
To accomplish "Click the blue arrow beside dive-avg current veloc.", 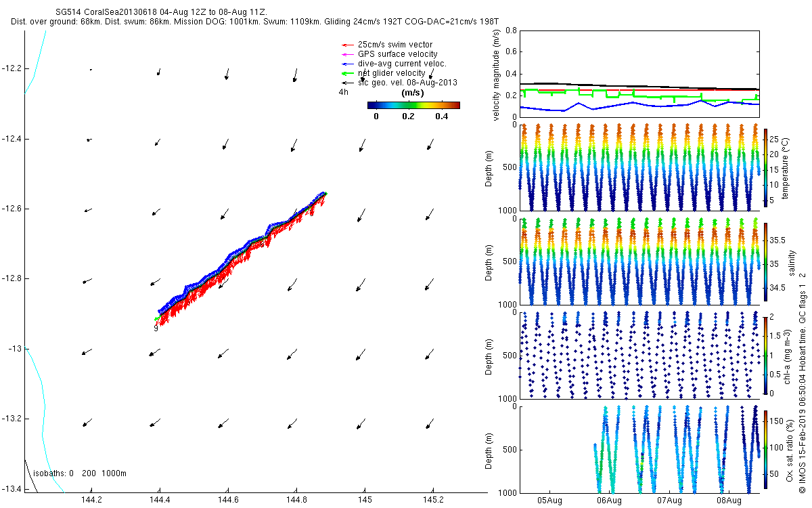I will pyautogui.click(x=347, y=64).
